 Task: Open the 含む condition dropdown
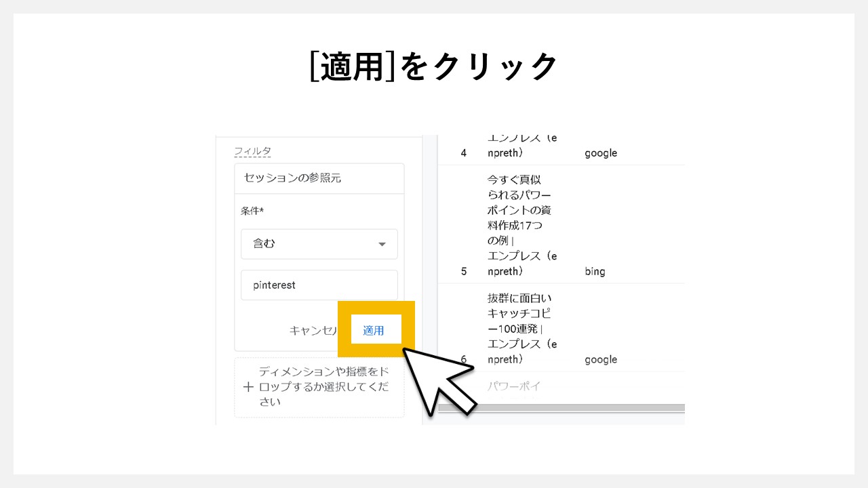click(x=319, y=243)
